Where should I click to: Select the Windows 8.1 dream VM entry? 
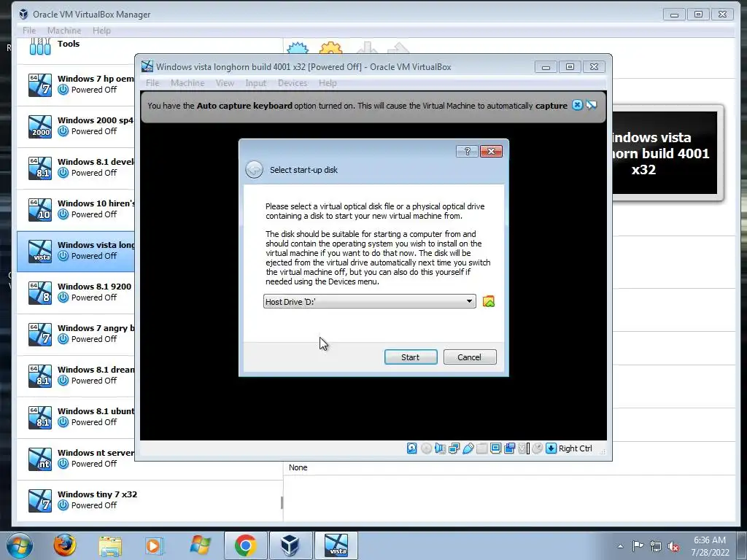(x=76, y=376)
